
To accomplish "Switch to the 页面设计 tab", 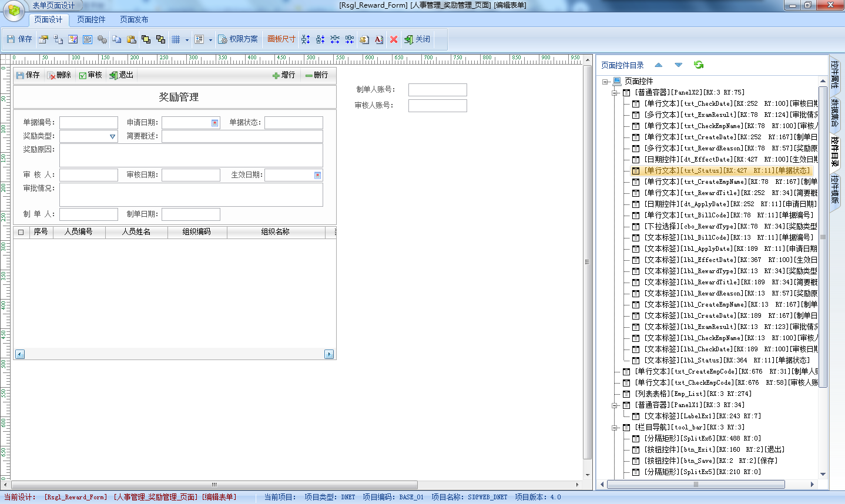I will pyautogui.click(x=48, y=19).
